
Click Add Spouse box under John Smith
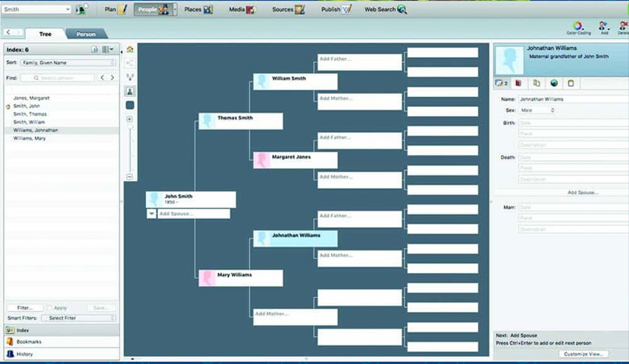pyautogui.click(x=194, y=214)
